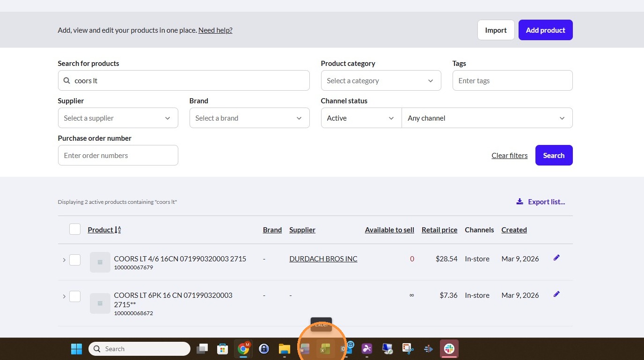Expand the COORS LT 4/6 16CN row
Image resolution: width=644 pixels, height=360 pixels.
tap(64, 260)
